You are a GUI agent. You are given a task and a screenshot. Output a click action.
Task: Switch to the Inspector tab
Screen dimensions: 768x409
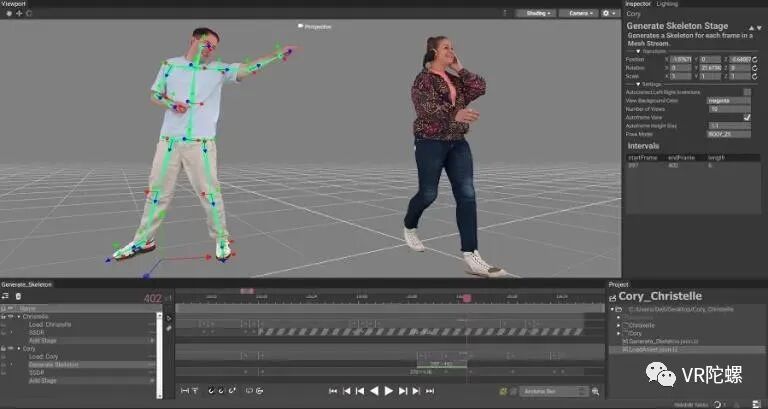point(638,4)
